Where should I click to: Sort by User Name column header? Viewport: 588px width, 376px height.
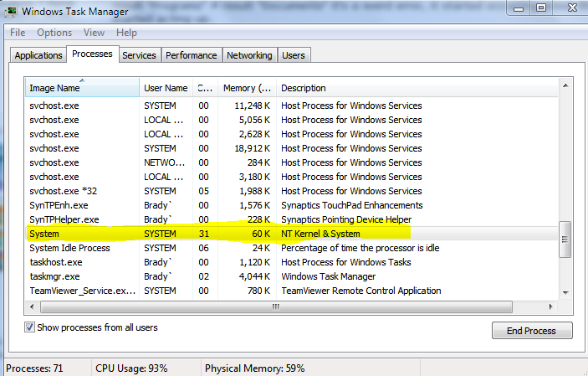166,88
